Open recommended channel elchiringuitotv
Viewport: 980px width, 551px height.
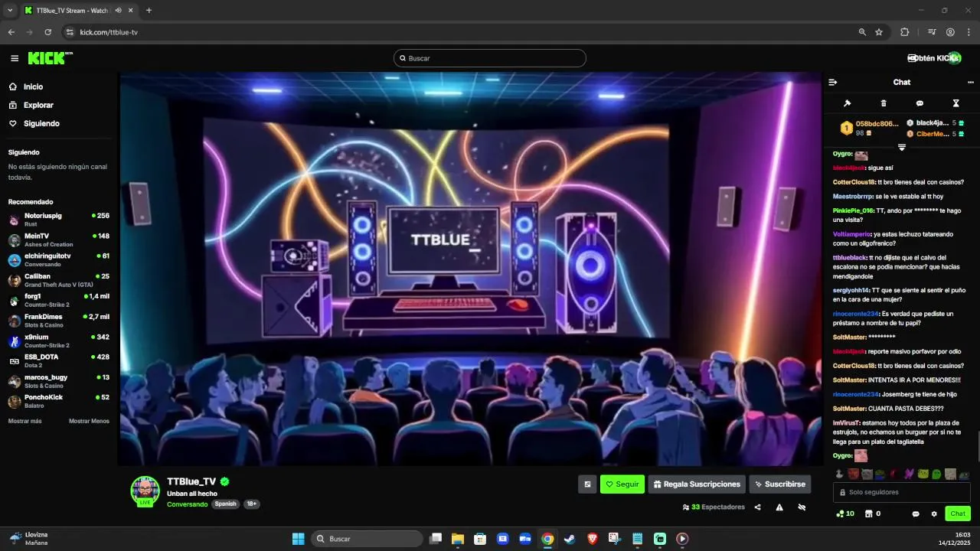[x=59, y=259]
